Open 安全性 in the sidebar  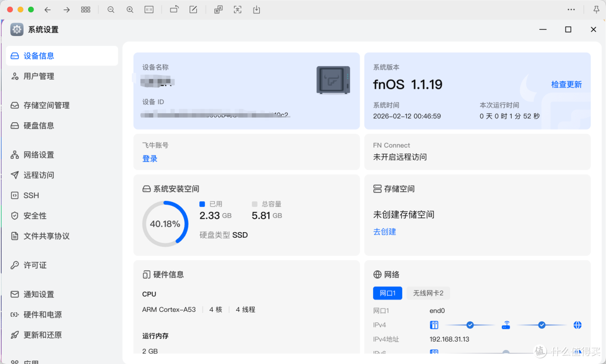[x=62, y=215]
